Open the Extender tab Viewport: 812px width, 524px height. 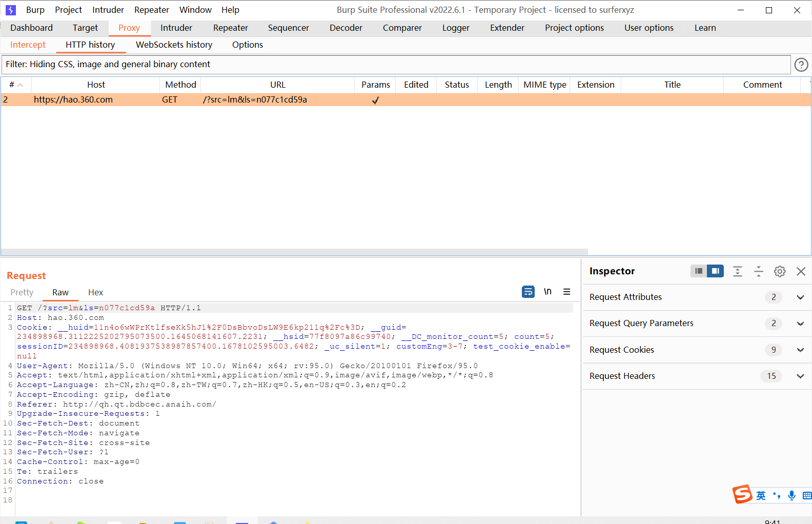click(x=507, y=28)
